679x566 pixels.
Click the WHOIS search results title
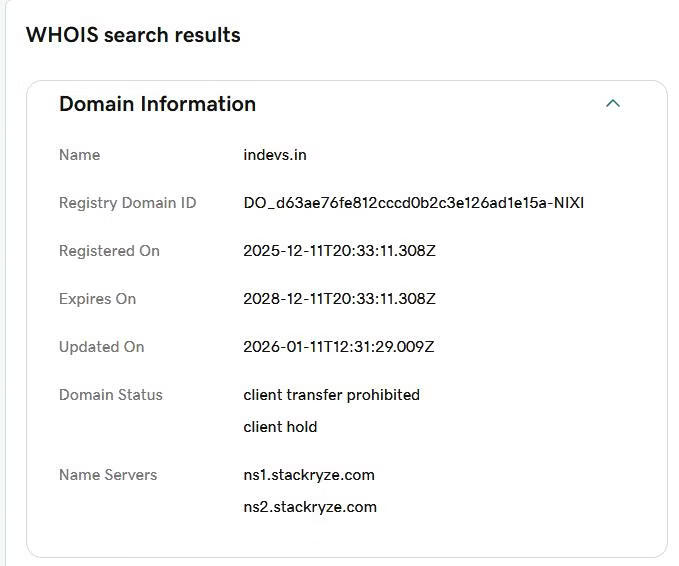pyautogui.click(x=133, y=35)
